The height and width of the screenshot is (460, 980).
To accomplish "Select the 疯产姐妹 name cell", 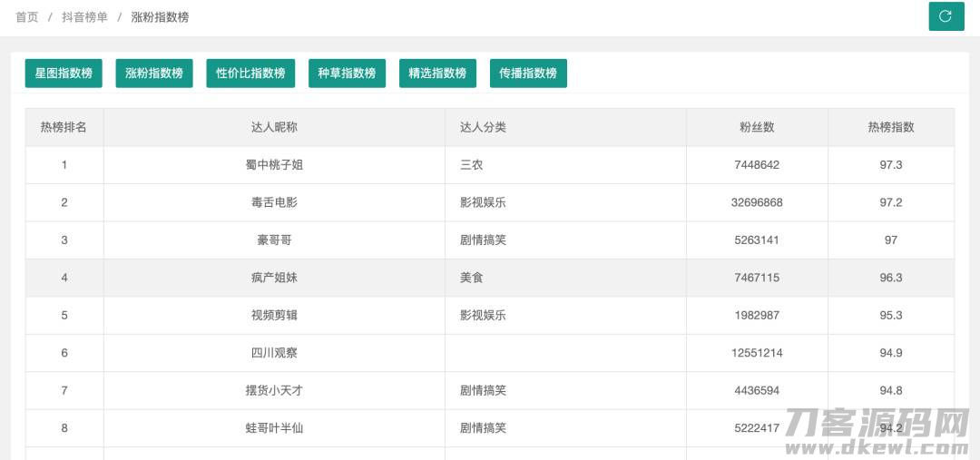I will (274, 278).
